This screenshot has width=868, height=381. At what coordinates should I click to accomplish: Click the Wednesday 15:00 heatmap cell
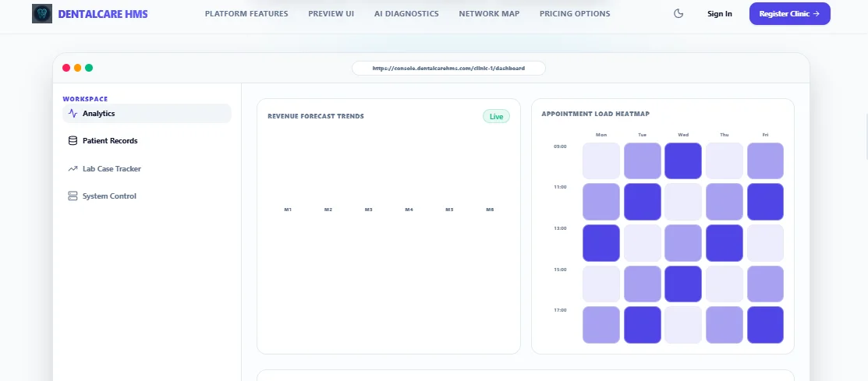tap(683, 284)
